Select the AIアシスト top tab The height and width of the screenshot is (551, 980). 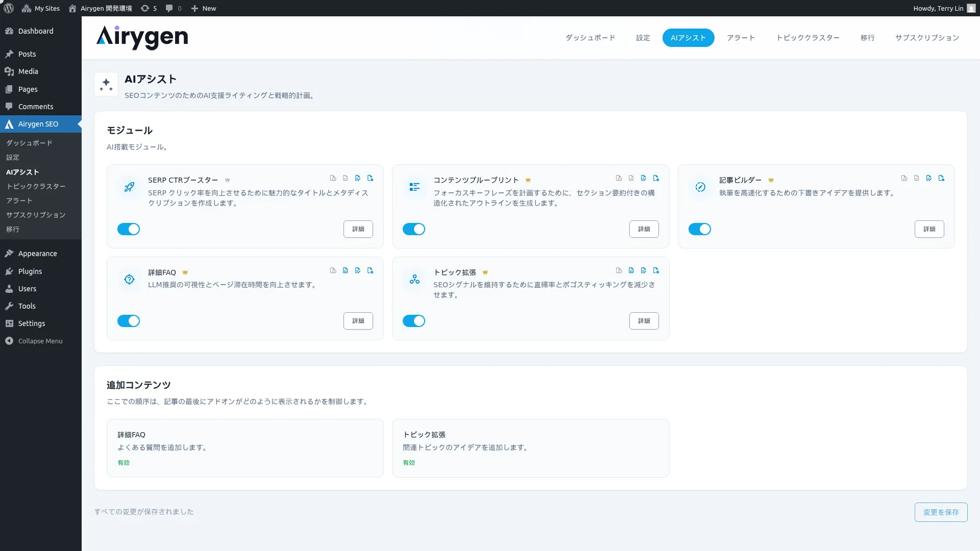689,38
